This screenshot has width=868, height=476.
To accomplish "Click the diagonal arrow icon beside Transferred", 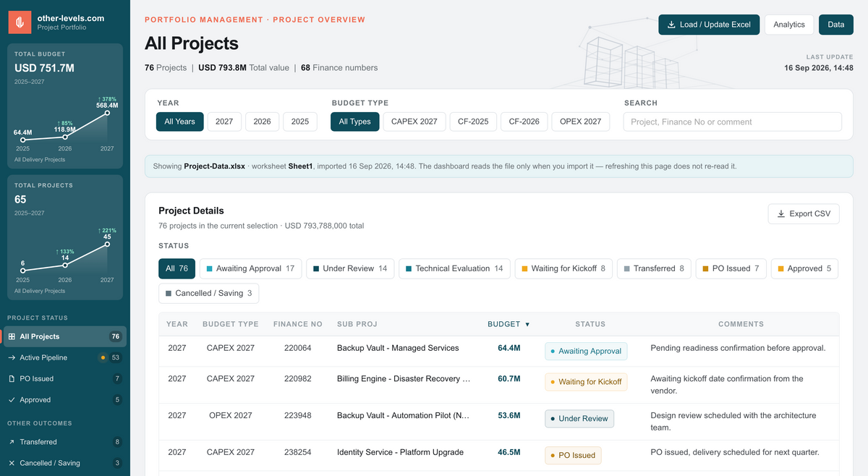I will click(x=12, y=442).
